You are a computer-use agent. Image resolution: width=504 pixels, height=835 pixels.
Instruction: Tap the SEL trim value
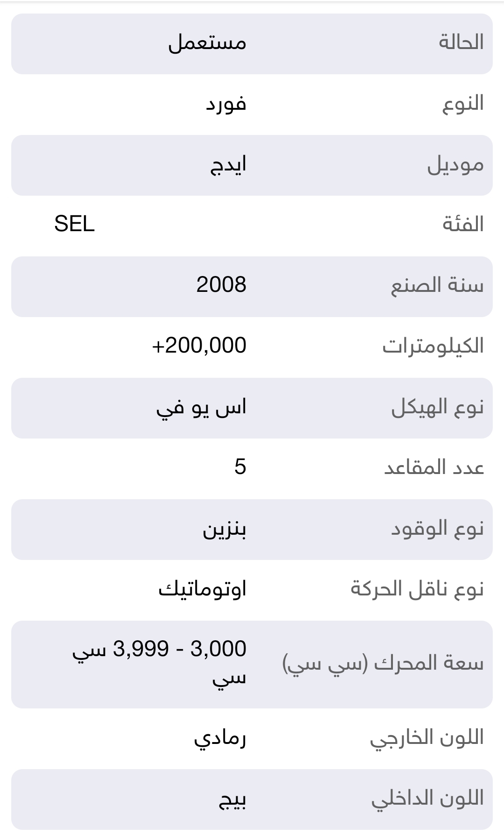click(75, 224)
